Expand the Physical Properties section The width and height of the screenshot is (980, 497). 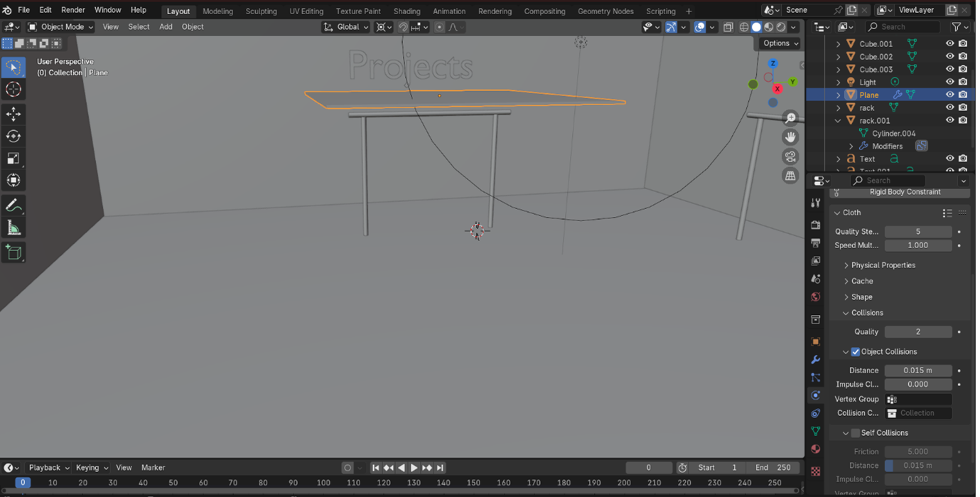(883, 265)
